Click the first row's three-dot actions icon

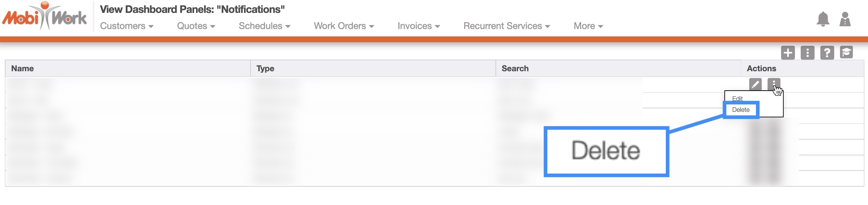[774, 83]
